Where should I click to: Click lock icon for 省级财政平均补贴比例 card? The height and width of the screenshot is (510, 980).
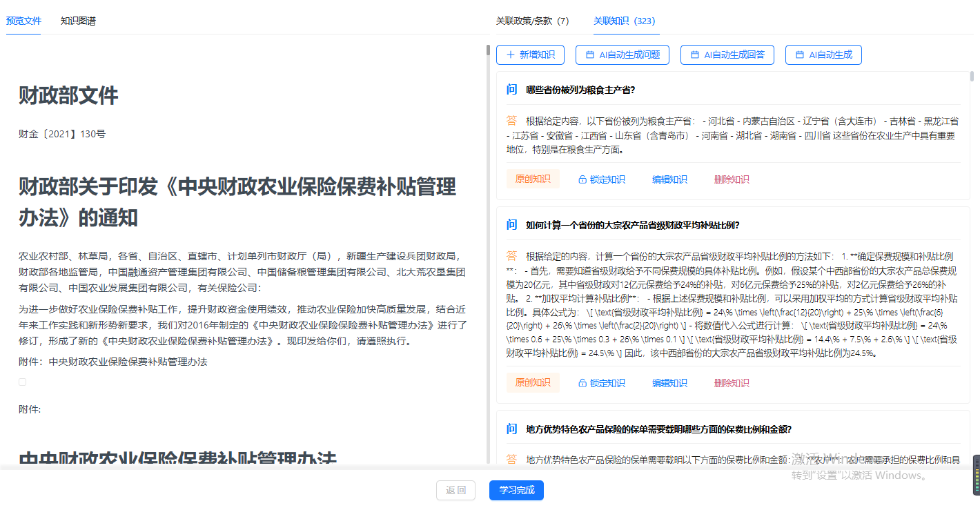click(x=582, y=383)
